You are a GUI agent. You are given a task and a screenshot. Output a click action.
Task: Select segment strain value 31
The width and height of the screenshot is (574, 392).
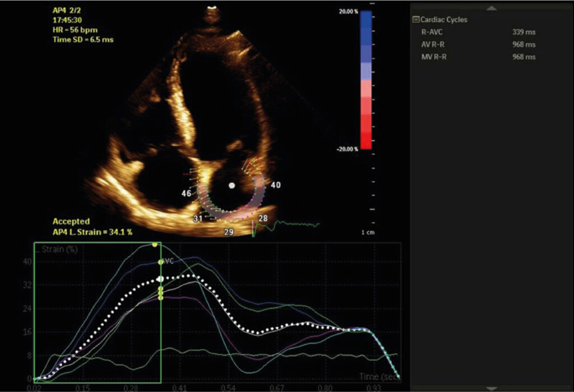point(198,219)
